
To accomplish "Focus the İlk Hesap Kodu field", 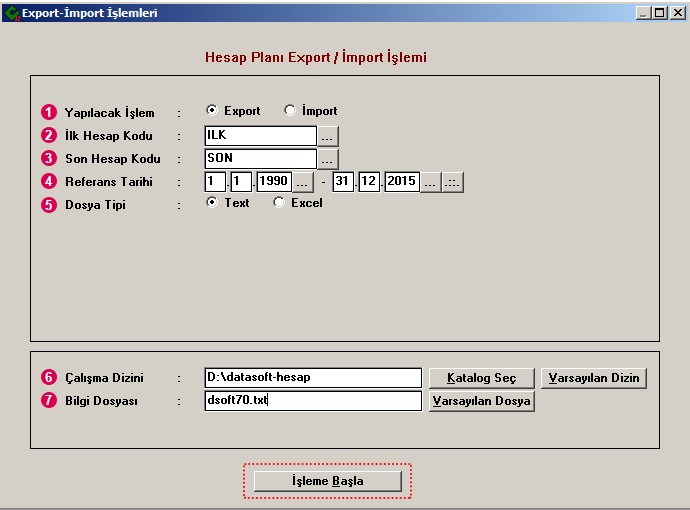I will (259, 136).
